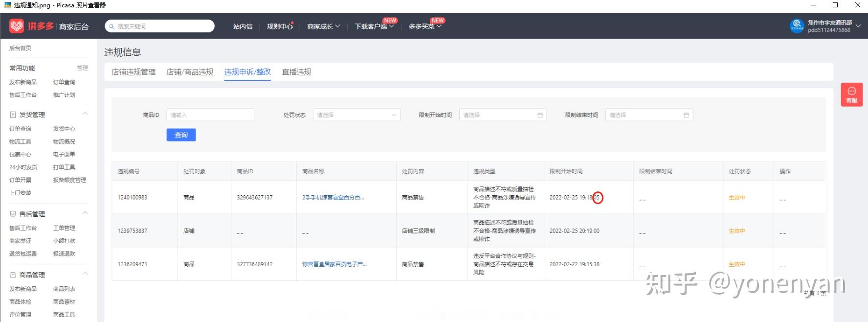Click the Picasa window title icon
Viewport: 868px width, 322px height.
point(8,5)
